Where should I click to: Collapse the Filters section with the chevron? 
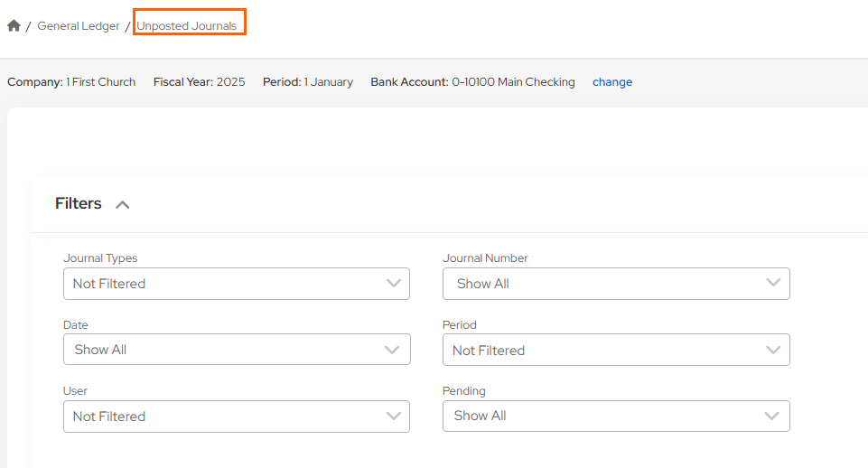[x=123, y=205]
